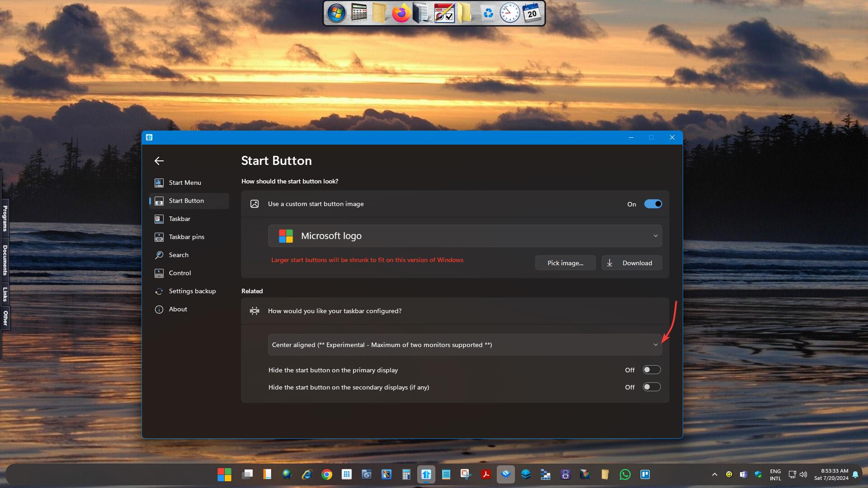The height and width of the screenshot is (488, 868).
Task: Open the Search settings section
Action: point(189,255)
